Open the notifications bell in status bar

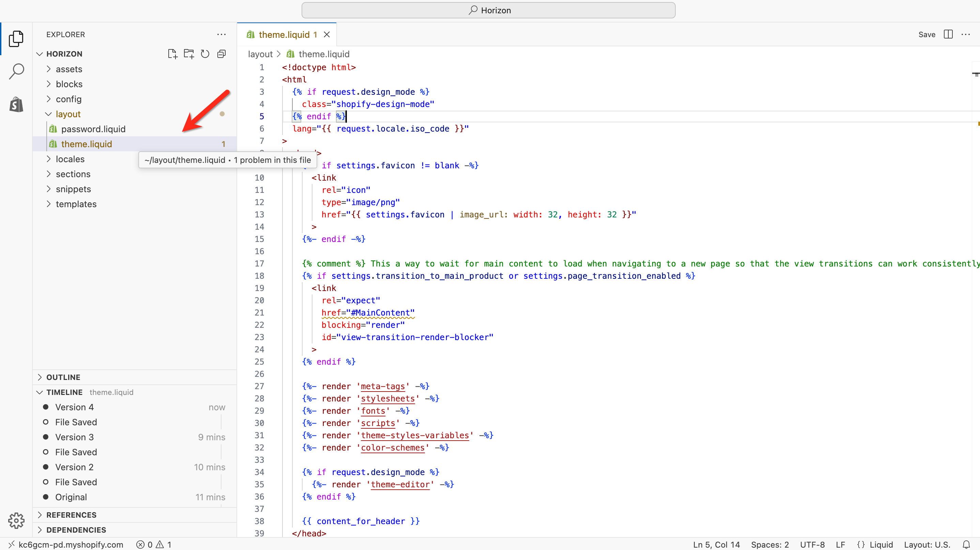(966, 544)
